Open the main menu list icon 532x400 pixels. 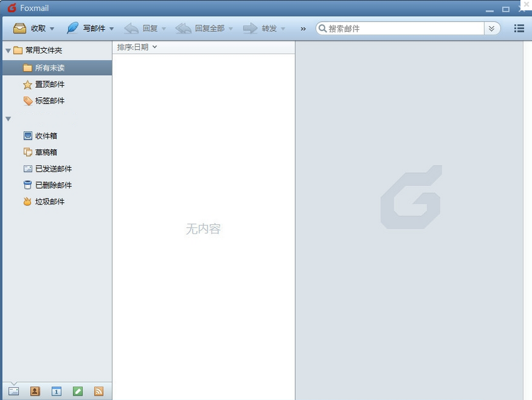coord(519,28)
